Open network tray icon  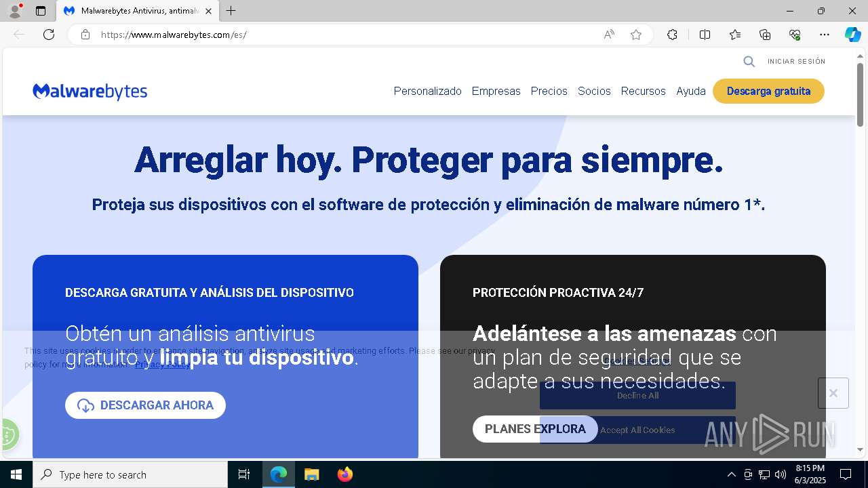tap(764, 474)
